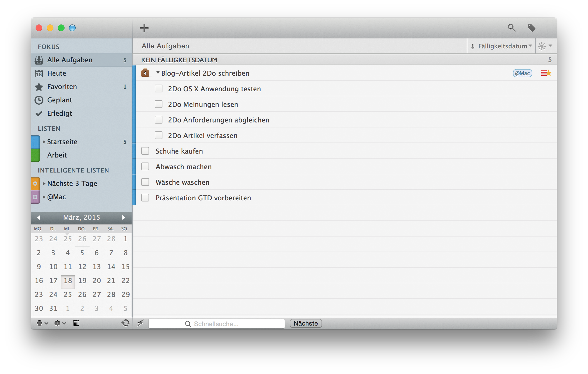Click the Geplant clock icon
This screenshot has width=588, height=374.
(39, 100)
